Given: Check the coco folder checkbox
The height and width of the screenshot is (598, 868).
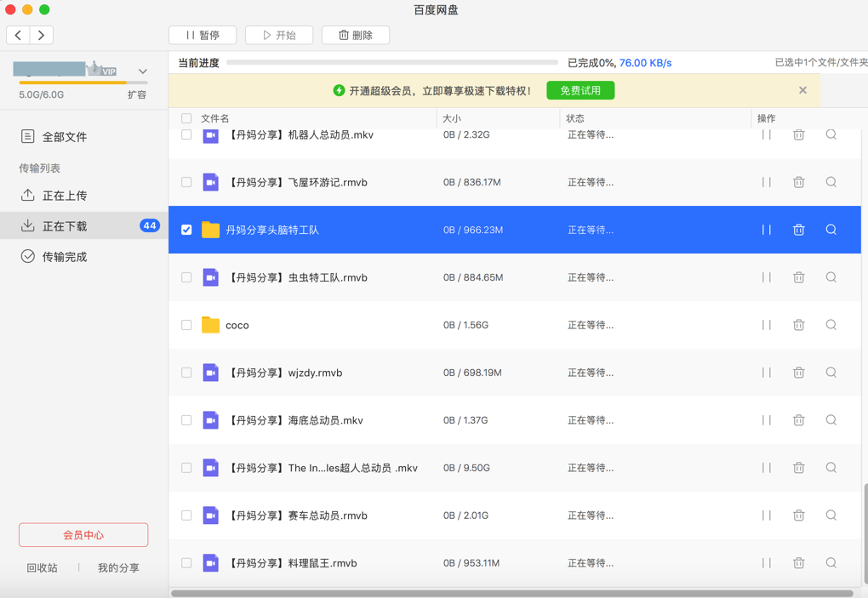Looking at the screenshot, I should (186, 325).
